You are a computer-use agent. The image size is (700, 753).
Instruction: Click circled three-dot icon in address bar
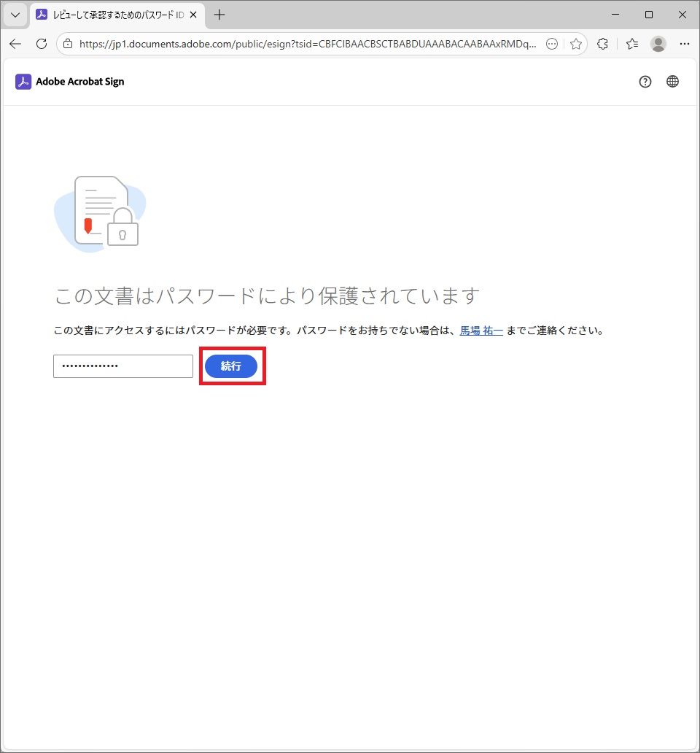[x=552, y=44]
